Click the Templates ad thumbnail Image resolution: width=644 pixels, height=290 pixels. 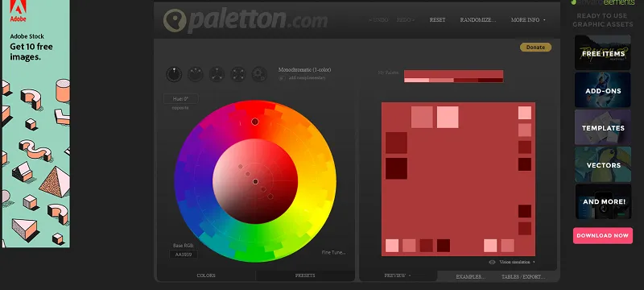pyautogui.click(x=602, y=127)
